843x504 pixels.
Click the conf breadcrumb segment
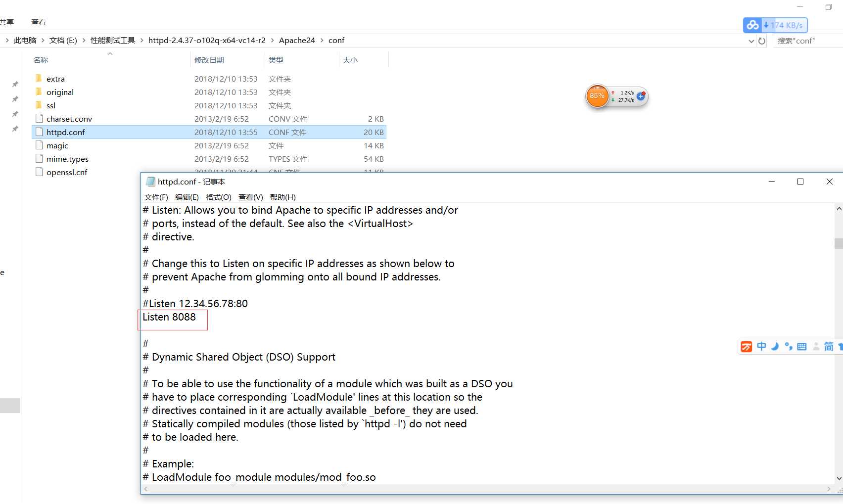pos(336,40)
